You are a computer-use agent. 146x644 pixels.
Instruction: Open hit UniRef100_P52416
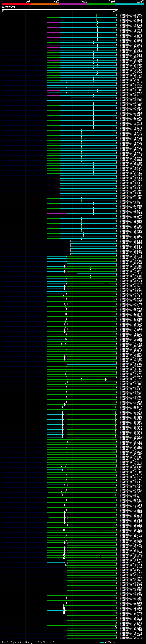click(131, 25)
